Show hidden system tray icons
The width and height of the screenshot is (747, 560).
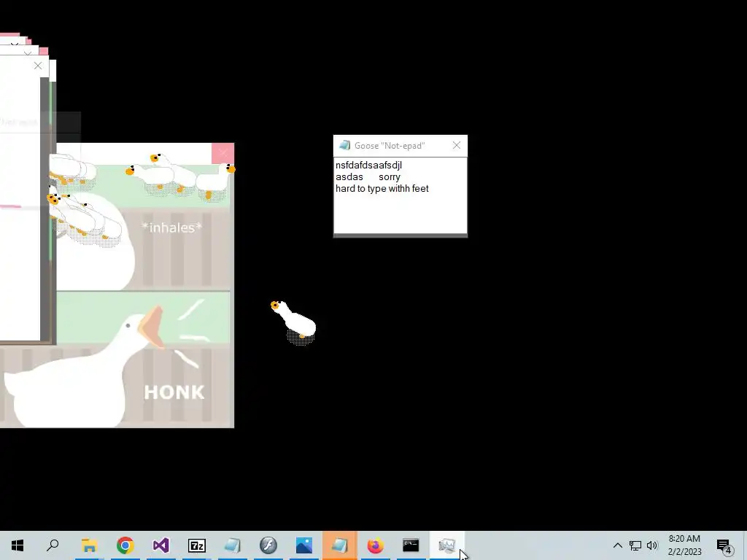pos(617,545)
